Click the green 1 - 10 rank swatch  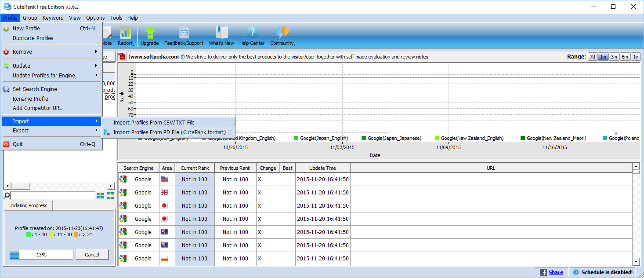click(29, 235)
